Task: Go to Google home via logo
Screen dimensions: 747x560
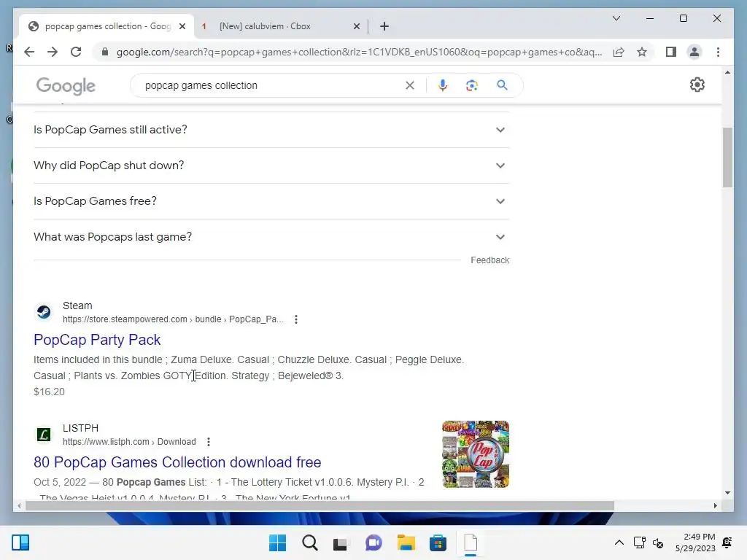Action: point(66,86)
